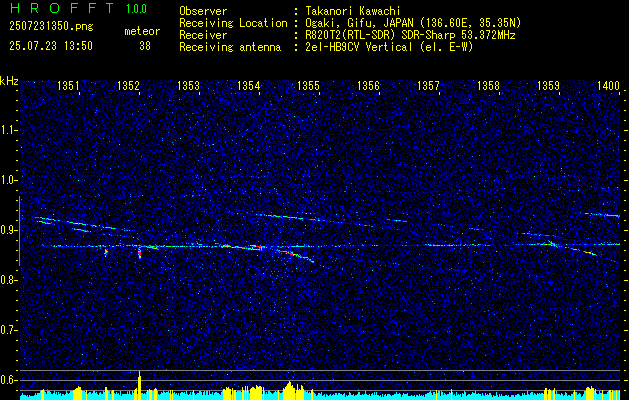Click the kHz axis unit label
The height and width of the screenshot is (400, 629).
tap(9, 81)
